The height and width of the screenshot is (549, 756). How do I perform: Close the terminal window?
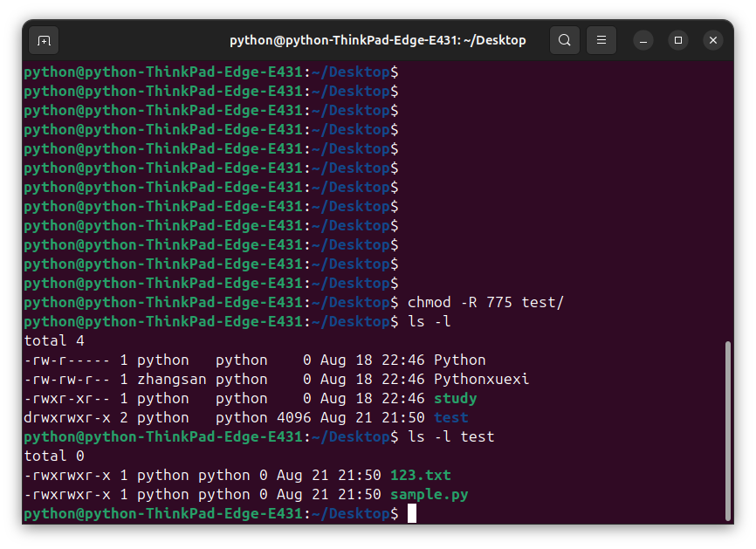point(713,40)
